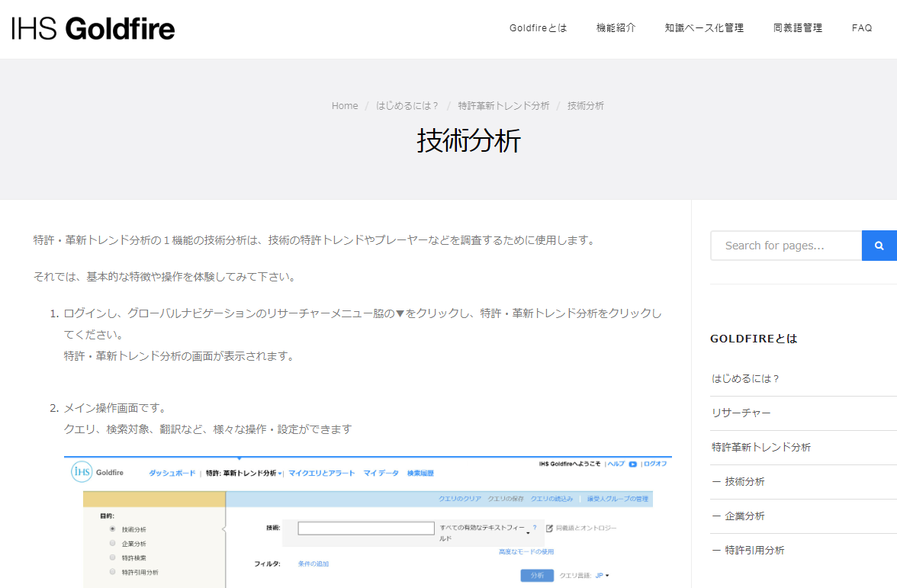Open the Goldfireとは top menu item
Screen dimensions: 897x588
539,28
